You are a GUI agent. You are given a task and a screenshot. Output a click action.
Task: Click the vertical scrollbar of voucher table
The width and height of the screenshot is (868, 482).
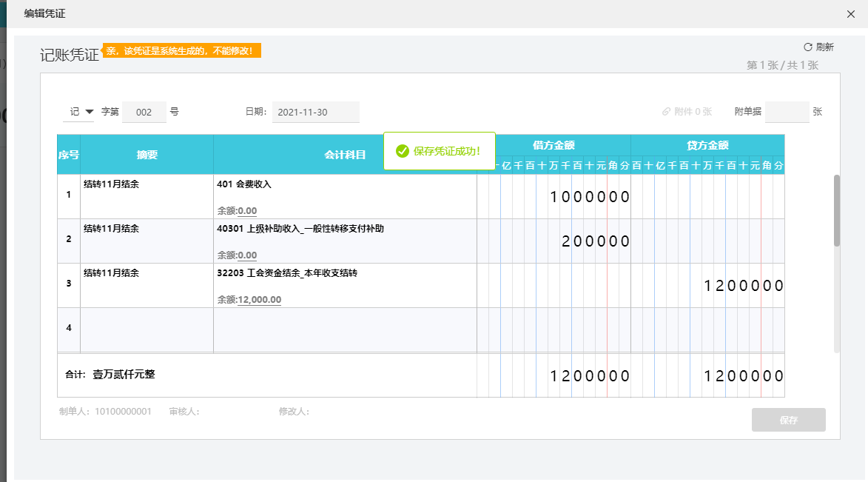click(x=837, y=211)
